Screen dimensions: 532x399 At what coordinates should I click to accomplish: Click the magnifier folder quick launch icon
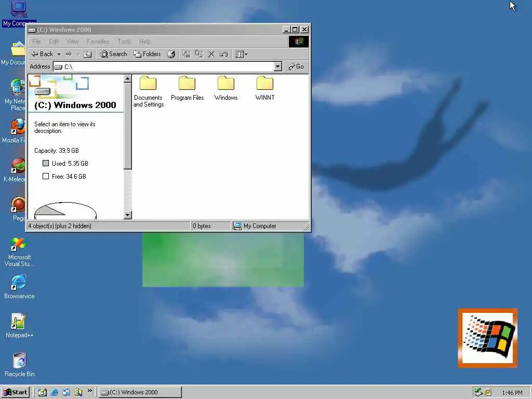pyautogui.click(x=78, y=392)
